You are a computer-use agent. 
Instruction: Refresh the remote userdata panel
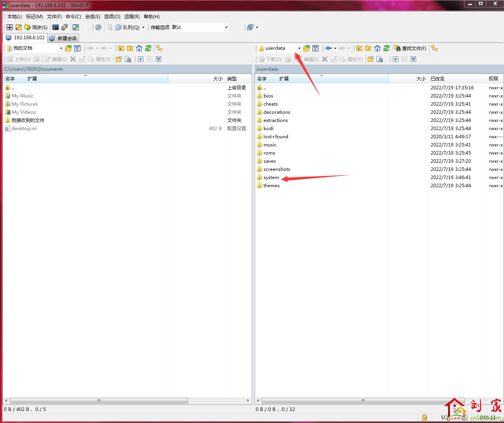[x=386, y=48]
